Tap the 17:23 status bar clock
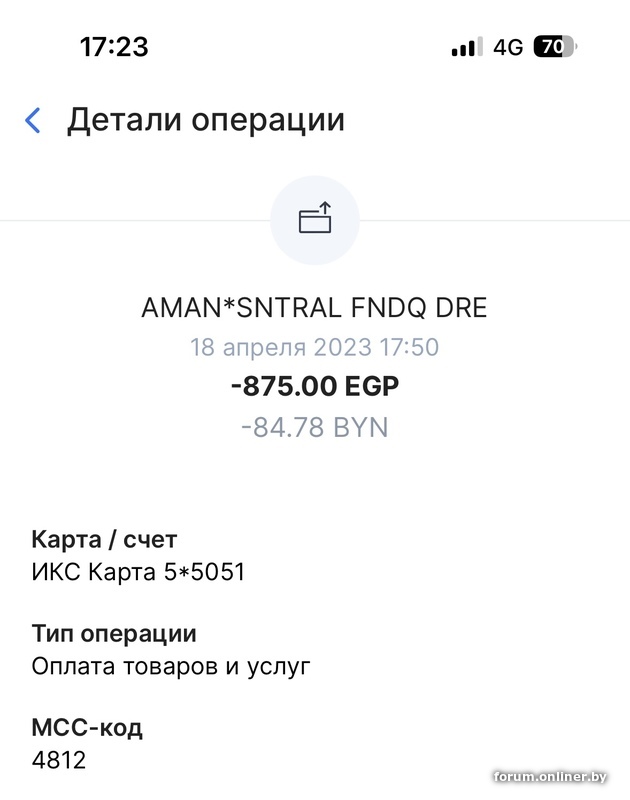 pyautogui.click(x=114, y=47)
